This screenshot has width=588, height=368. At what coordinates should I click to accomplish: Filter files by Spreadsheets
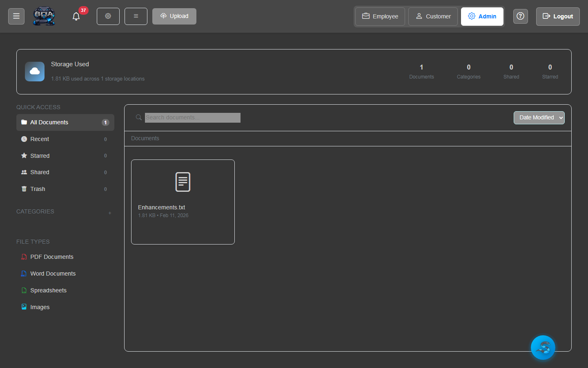click(48, 290)
